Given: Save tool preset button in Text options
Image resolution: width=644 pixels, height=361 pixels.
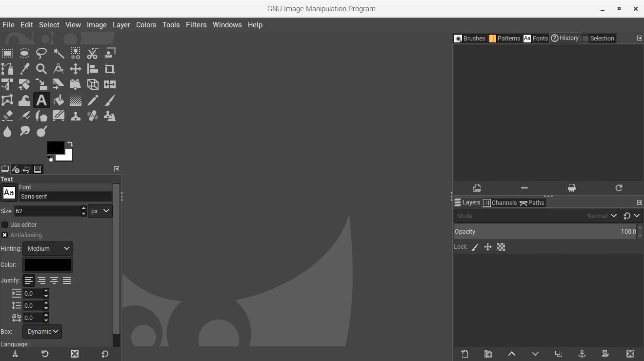Looking at the screenshot, I should click(x=15, y=354).
